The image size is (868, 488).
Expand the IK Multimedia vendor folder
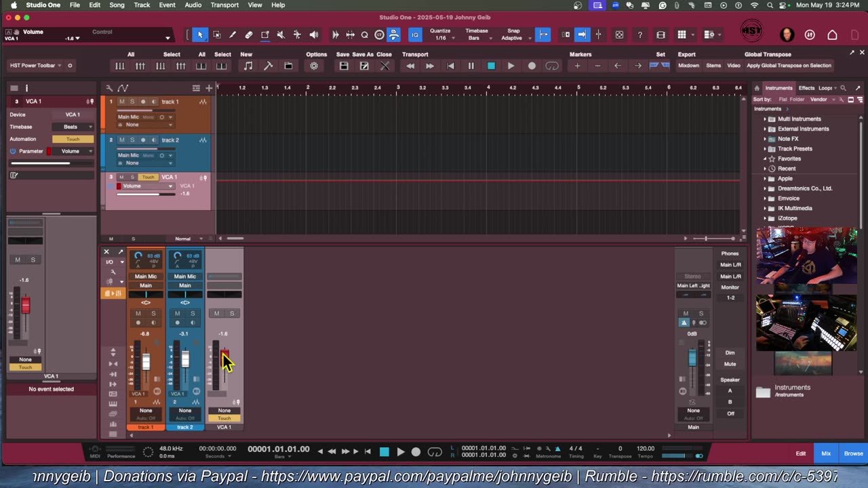coord(765,208)
